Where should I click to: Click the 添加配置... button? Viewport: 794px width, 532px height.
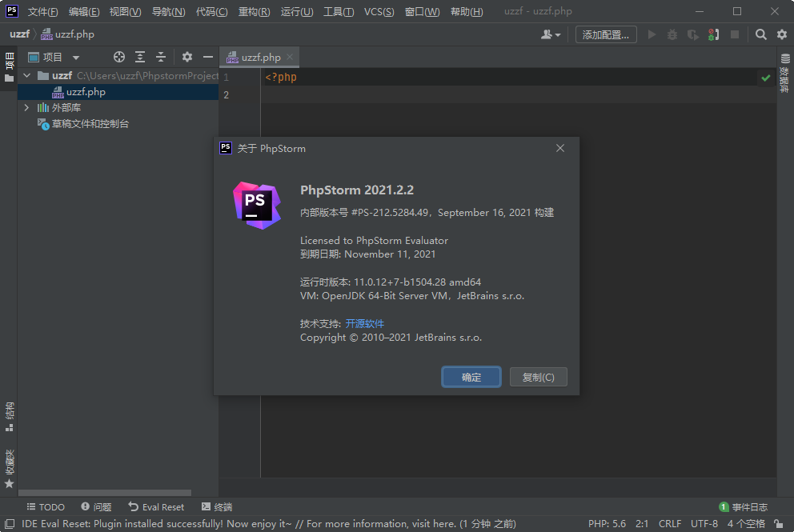click(606, 34)
